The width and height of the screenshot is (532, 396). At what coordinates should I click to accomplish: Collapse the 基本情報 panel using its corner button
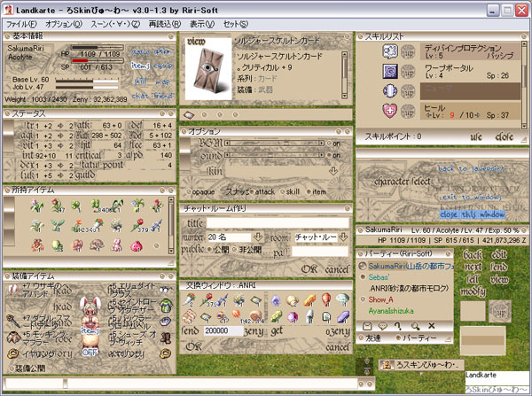(x=170, y=36)
